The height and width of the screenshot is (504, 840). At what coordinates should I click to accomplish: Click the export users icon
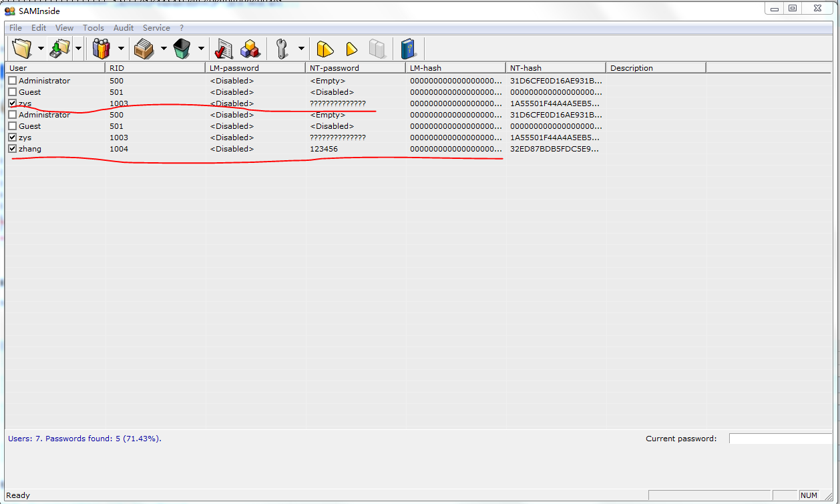click(x=60, y=49)
